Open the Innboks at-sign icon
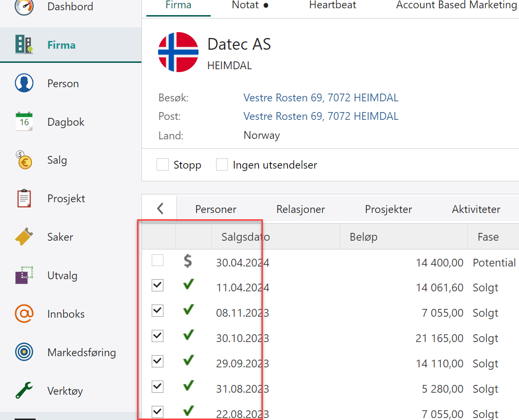 pos(24,314)
